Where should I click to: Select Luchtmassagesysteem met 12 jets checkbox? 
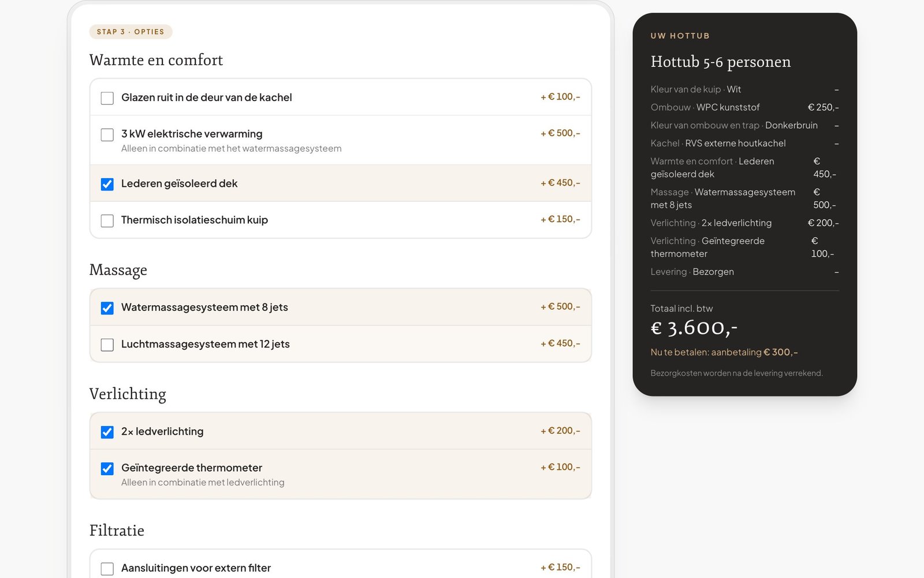coord(107,345)
